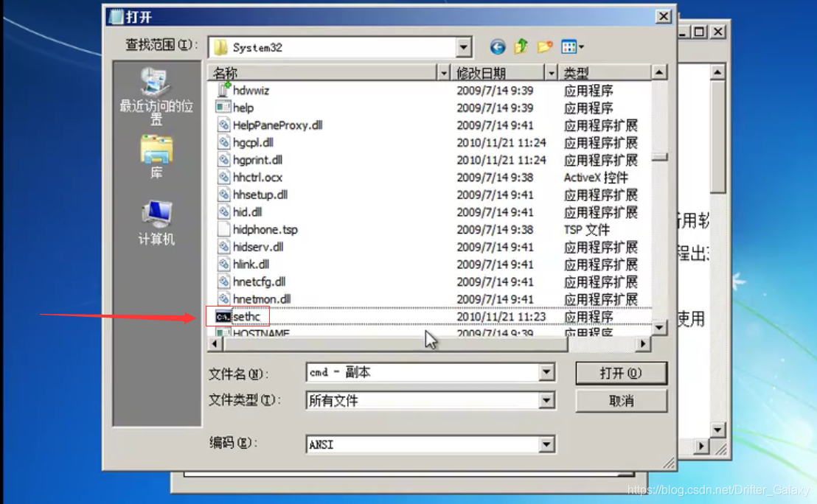Select the hnetmon.dll file icon
This screenshot has width=817, height=504.
tap(223, 299)
